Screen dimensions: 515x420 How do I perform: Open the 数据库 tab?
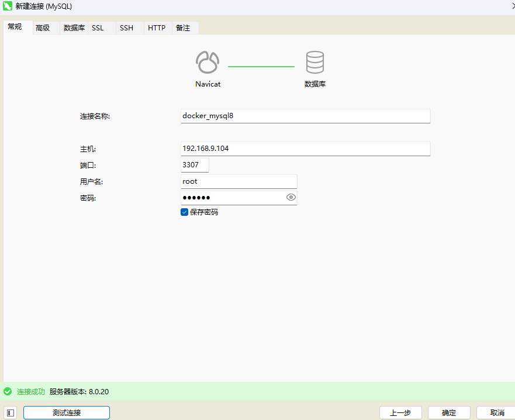[x=74, y=28]
